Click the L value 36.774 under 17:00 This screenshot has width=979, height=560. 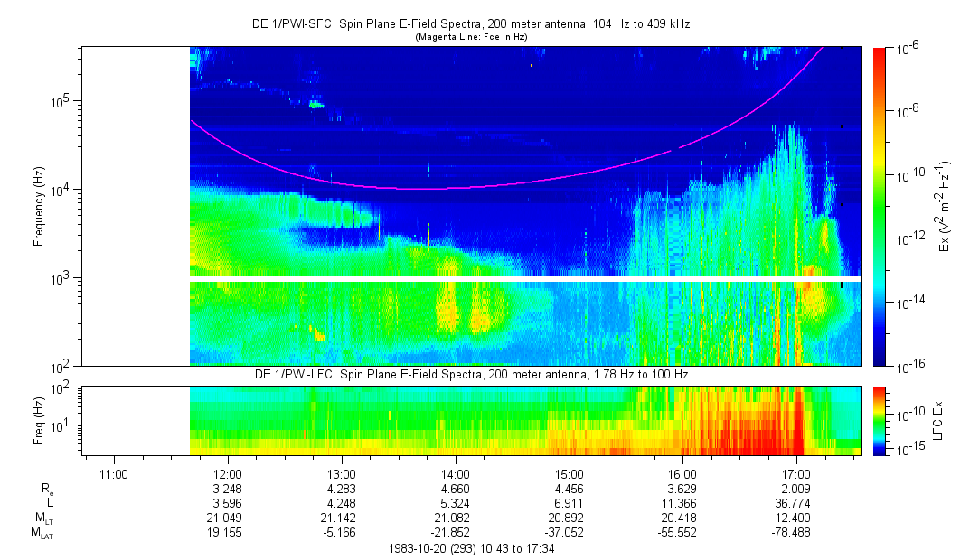tap(795, 503)
